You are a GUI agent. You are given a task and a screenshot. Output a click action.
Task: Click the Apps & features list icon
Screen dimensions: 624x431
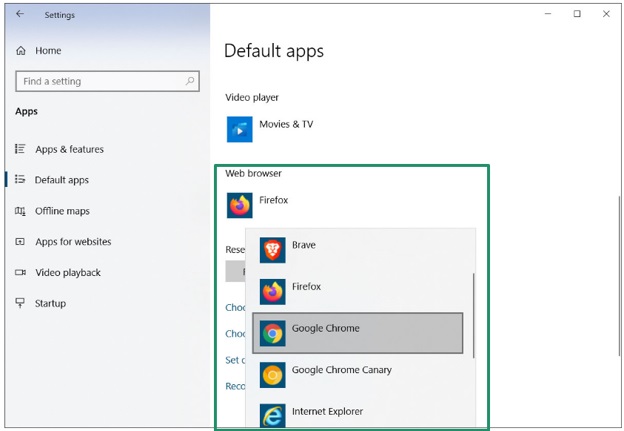tap(20, 149)
